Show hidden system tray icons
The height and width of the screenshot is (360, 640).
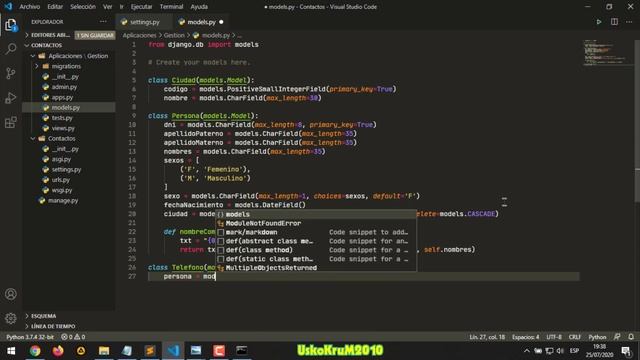pyautogui.click(x=527, y=351)
